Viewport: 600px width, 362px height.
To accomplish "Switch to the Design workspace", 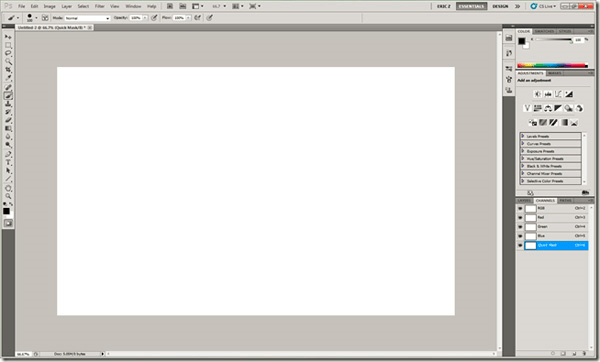I will pyautogui.click(x=500, y=7).
